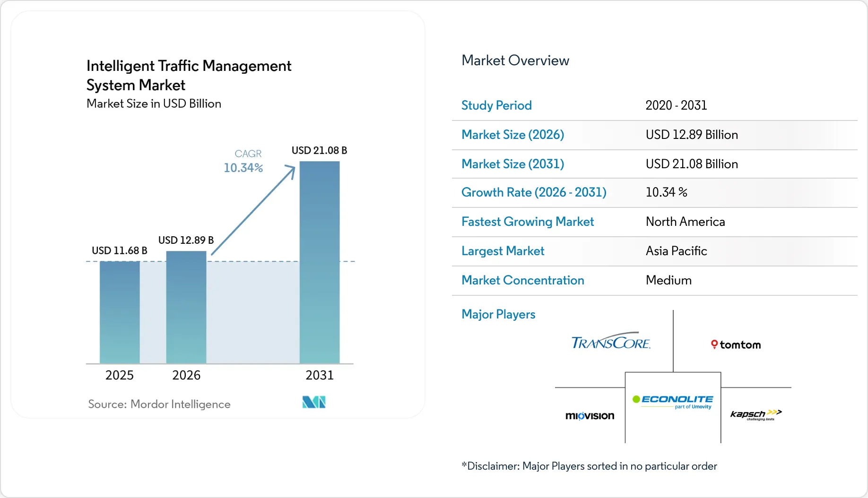Click the 'Major Players' heading
The height and width of the screenshot is (498, 868).
tap(498, 314)
